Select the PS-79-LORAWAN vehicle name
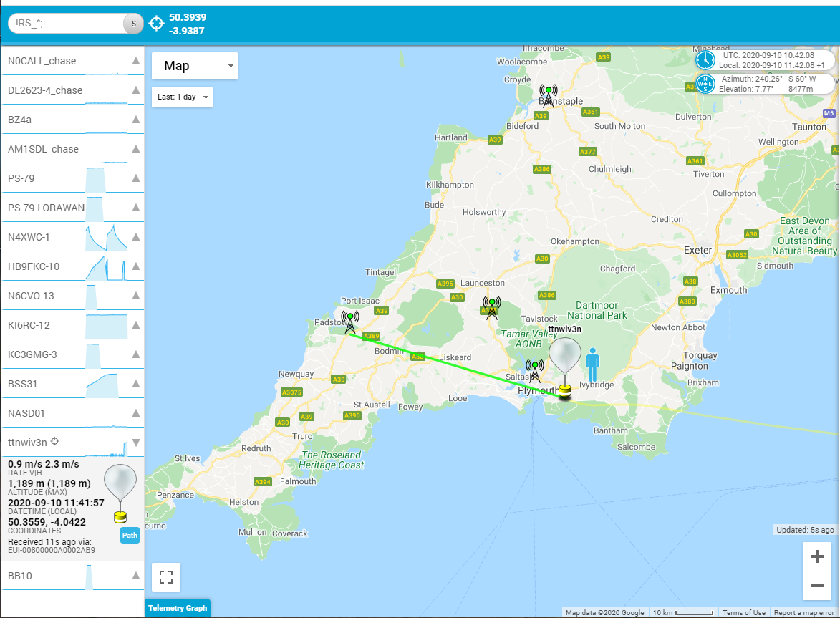Viewport: 840px width, 618px height. point(46,208)
